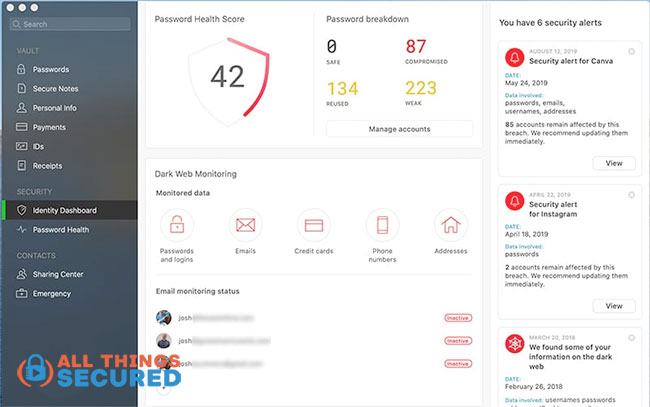The width and height of the screenshot is (650, 407).
Task: Click the health score number 42
Action: point(227,77)
